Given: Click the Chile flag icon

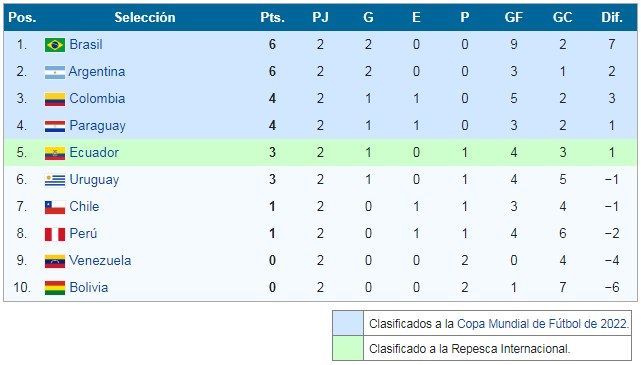Looking at the screenshot, I should [x=55, y=207].
